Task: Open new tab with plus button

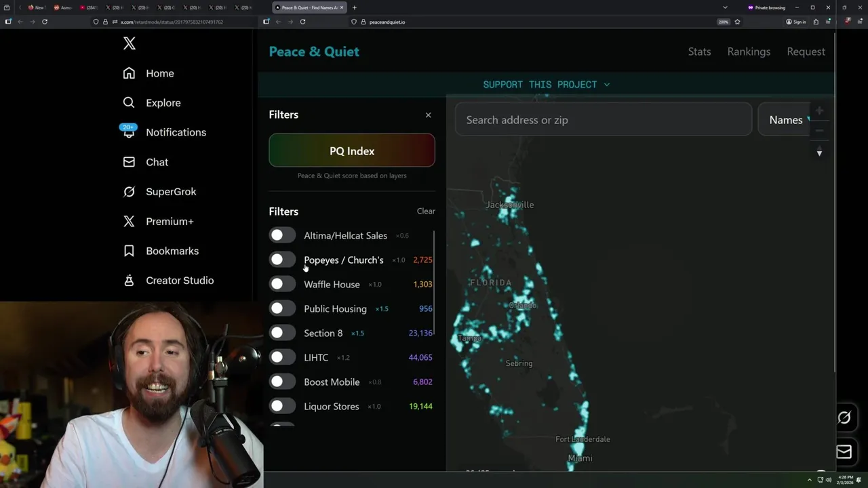Action: point(354,7)
